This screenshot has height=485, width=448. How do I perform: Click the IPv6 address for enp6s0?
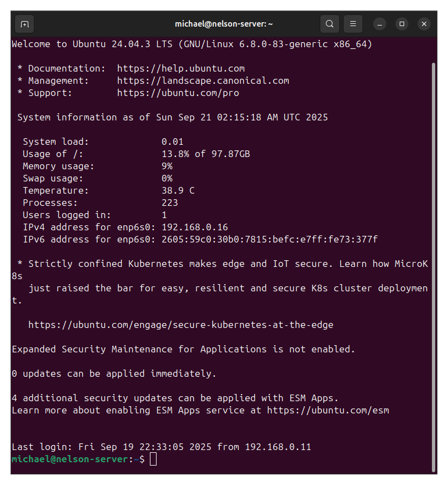(269, 240)
